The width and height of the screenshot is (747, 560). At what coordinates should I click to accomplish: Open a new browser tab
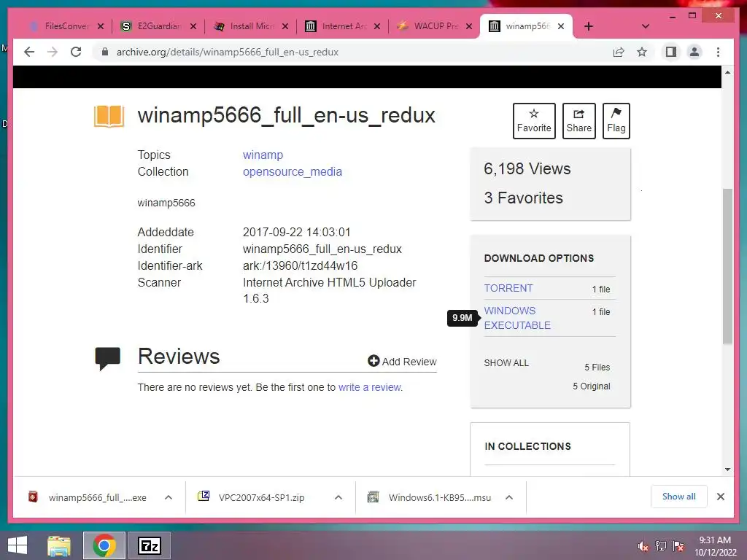pyautogui.click(x=589, y=26)
